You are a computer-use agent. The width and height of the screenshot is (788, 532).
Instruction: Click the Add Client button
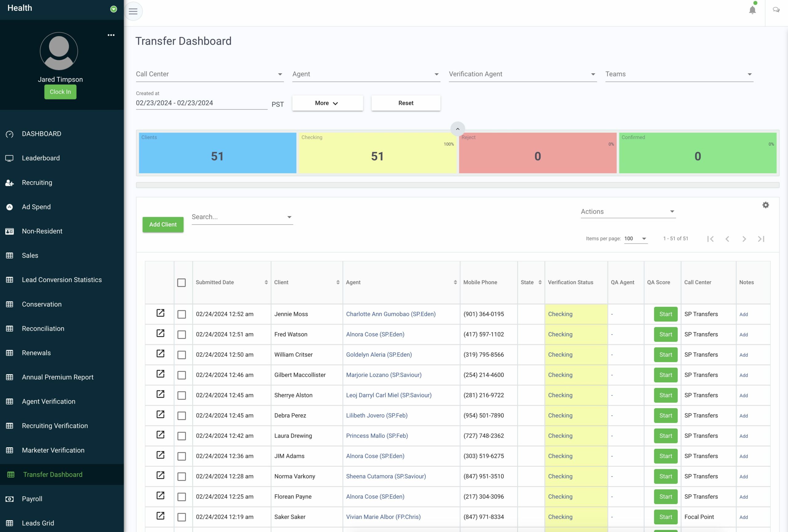click(x=163, y=224)
